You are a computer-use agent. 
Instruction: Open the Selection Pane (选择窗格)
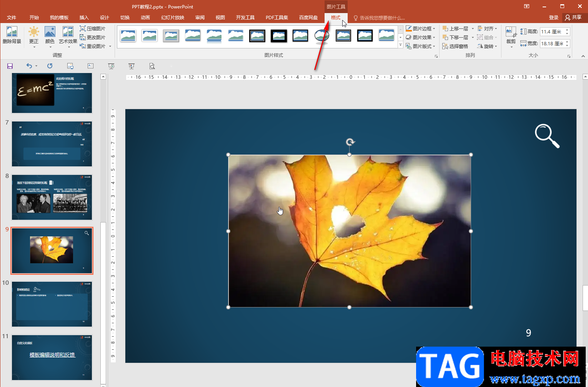click(455, 46)
